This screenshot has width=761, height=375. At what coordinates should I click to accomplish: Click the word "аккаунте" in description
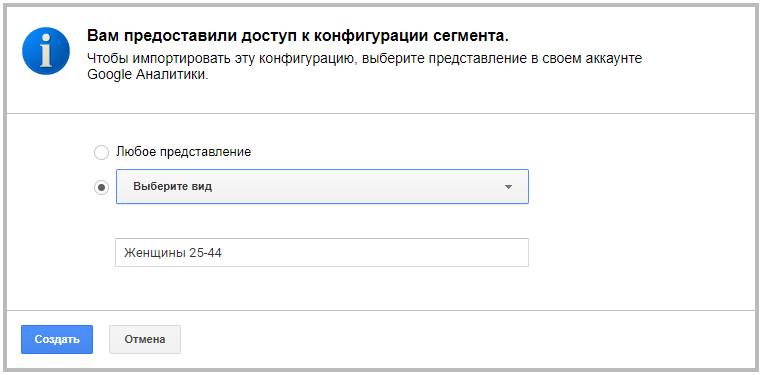tap(612, 59)
